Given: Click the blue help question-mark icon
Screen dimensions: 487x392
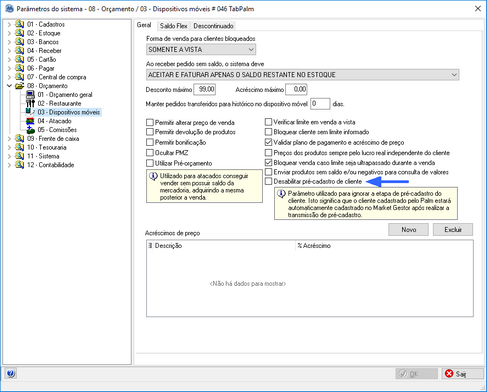Looking at the screenshot, I should pyautogui.click(x=10, y=373).
